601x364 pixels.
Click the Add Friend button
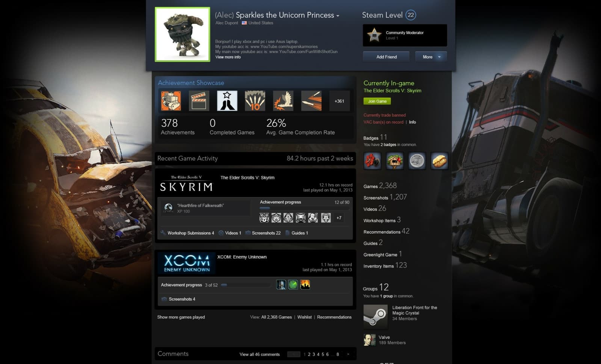click(387, 57)
